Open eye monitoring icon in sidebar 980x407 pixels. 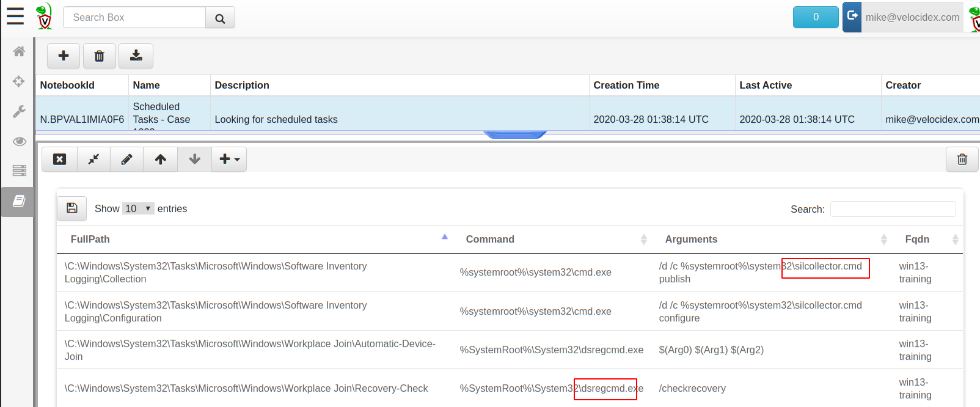pos(19,141)
